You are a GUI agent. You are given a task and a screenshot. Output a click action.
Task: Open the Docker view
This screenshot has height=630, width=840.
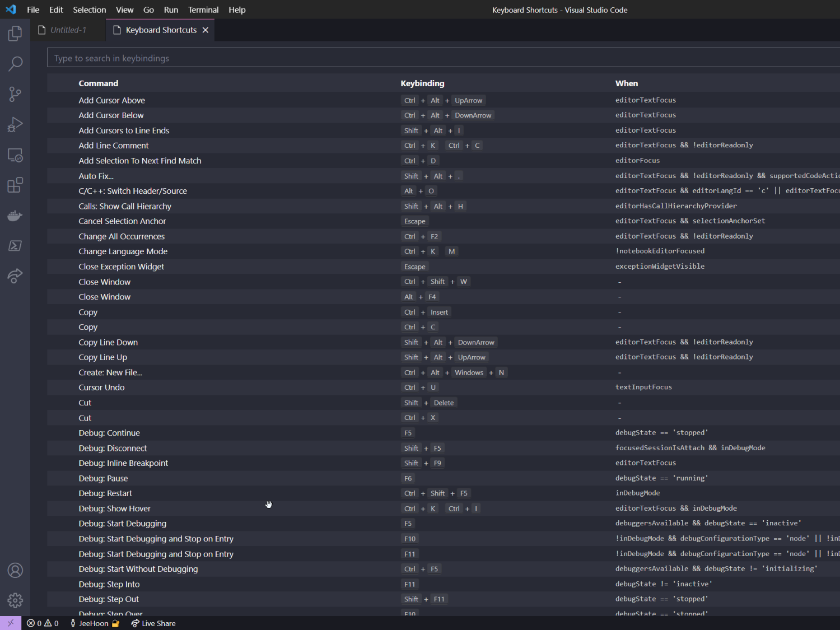(x=15, y=216)
